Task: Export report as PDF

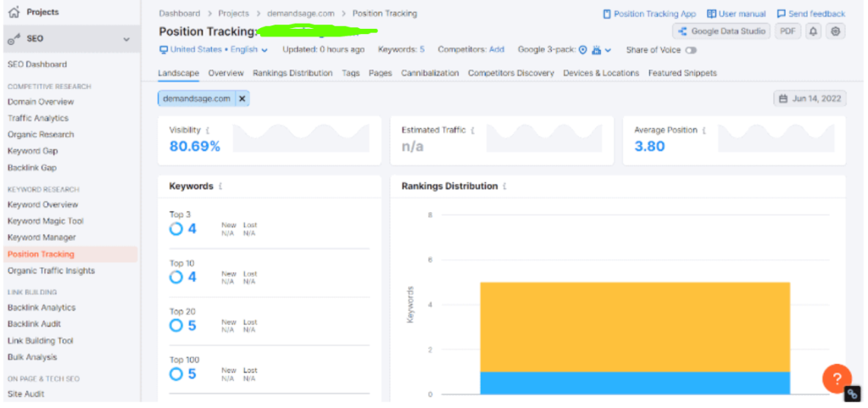Action: point(787,31)
